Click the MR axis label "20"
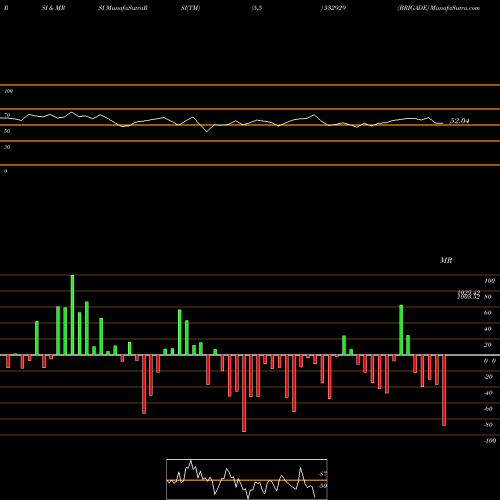500x500 pixels. pos(487,345)
